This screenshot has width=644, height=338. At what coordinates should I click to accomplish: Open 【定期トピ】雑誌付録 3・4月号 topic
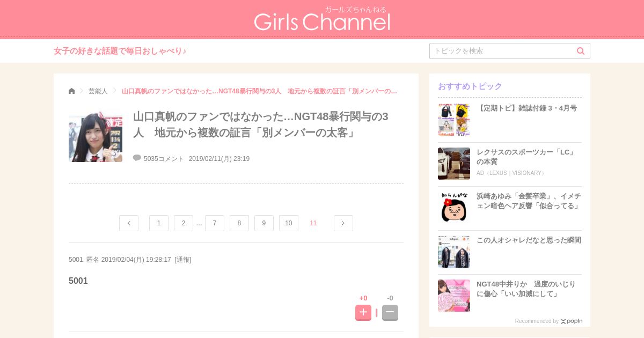(526, 108)
